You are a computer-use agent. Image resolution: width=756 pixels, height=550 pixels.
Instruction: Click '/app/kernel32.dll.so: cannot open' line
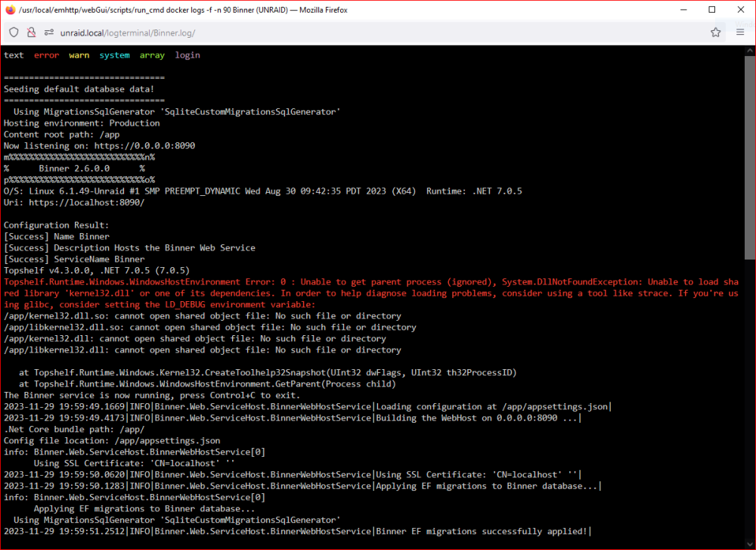[x=203, y=316]
